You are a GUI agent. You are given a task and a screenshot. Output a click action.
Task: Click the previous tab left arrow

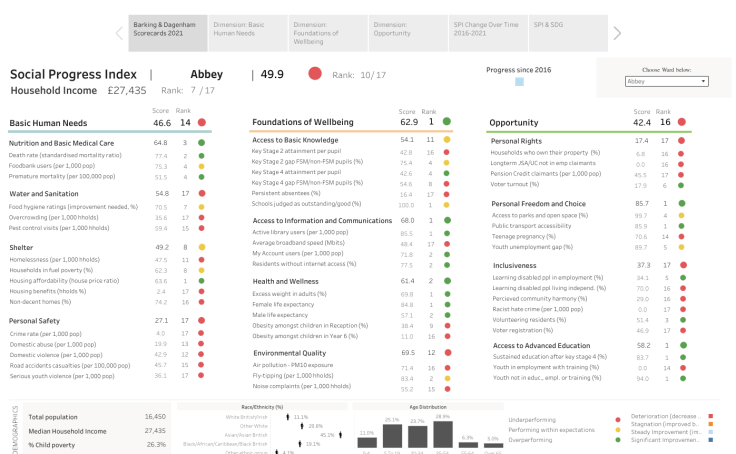point(120,33)
